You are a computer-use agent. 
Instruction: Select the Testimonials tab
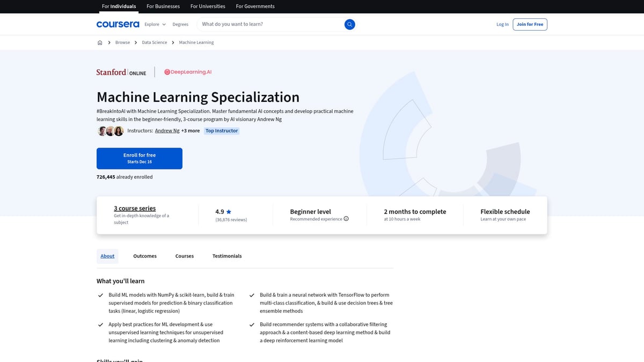[x=227, y=256]
